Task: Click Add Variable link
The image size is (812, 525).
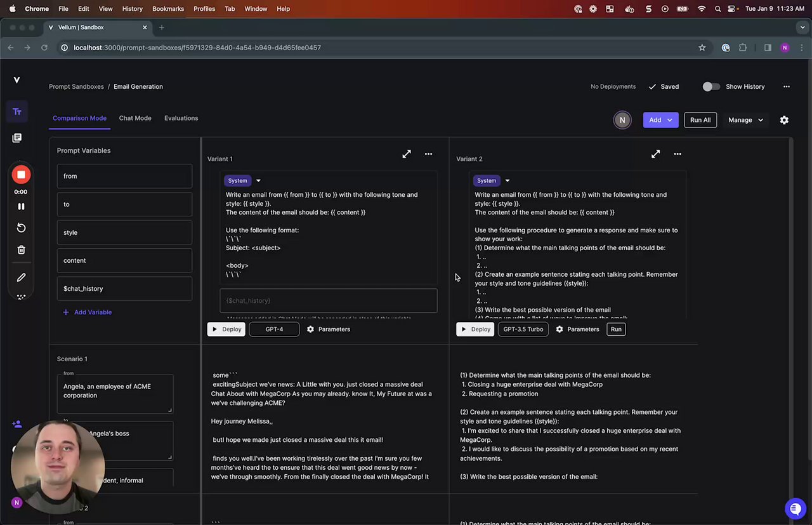Action: click(88, 312)
